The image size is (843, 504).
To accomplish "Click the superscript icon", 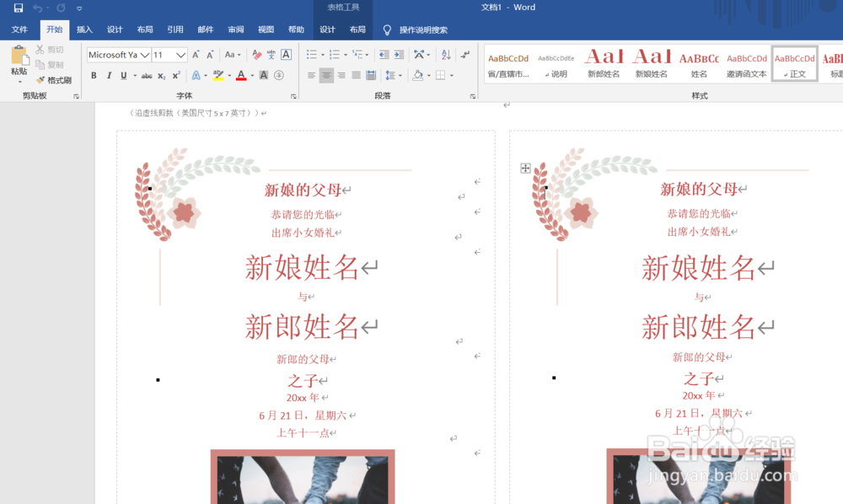I will 175,74.
